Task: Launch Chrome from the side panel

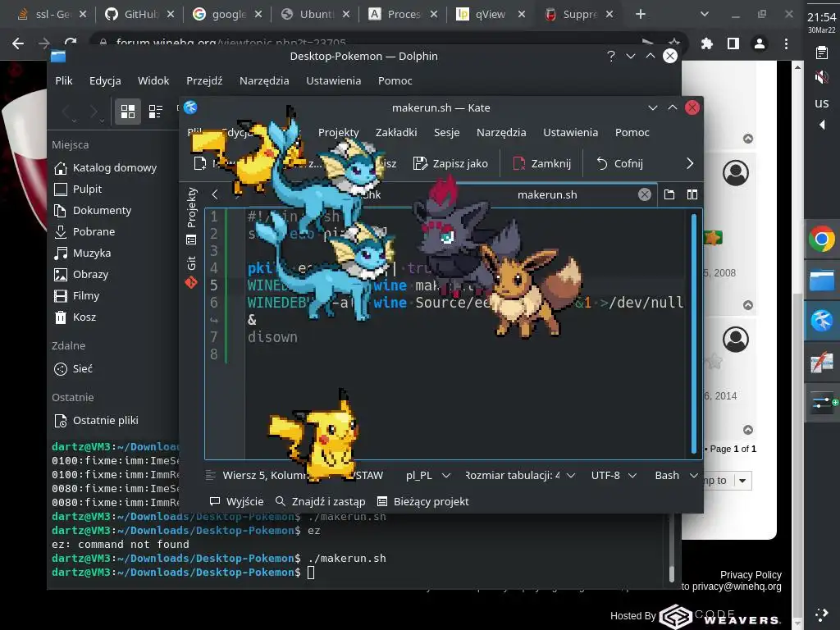Action: pos(821,239)
